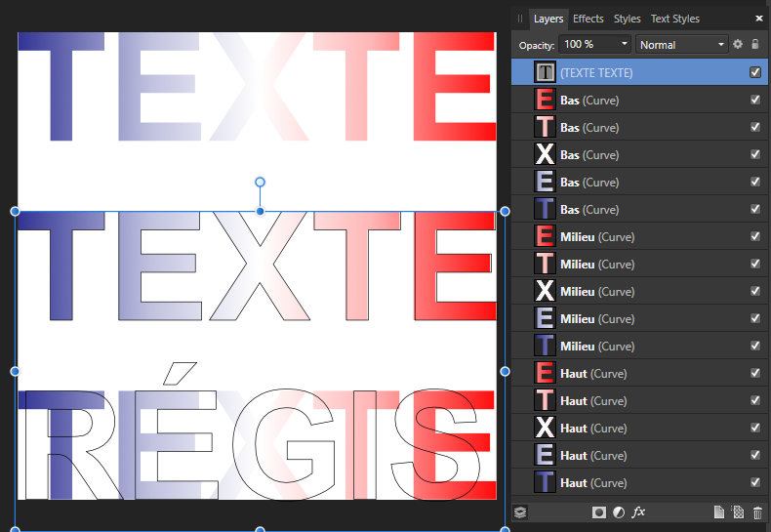771x532 pixels.
Task: Uncheck visibility of blue T Bas layer
Action: tap(755, 209)
